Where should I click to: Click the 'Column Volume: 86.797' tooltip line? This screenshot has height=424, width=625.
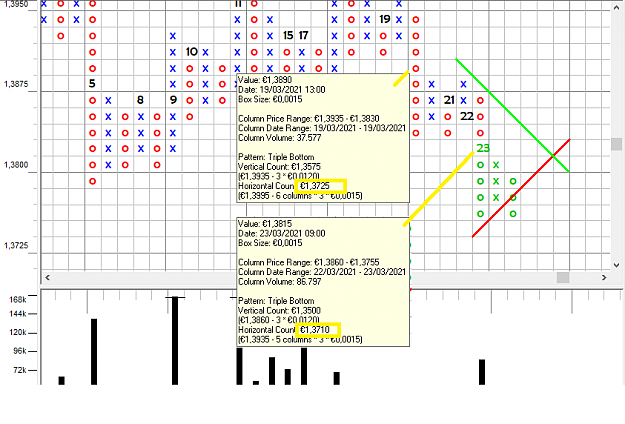tap(280, 282)
